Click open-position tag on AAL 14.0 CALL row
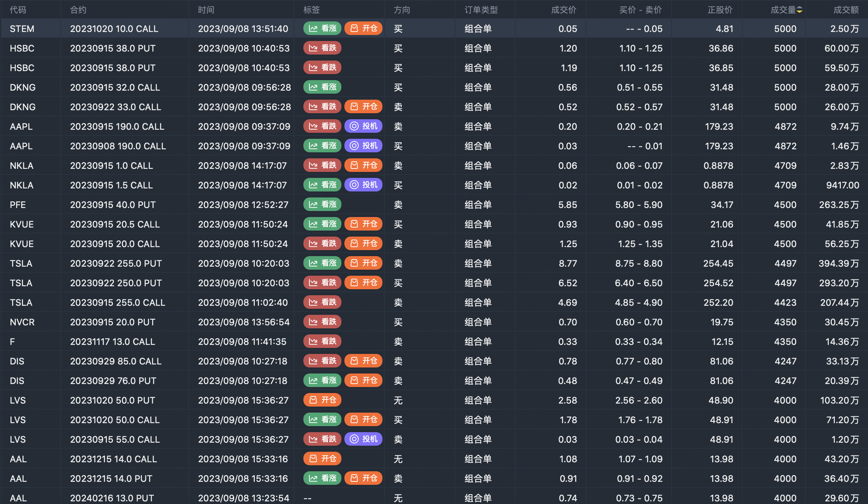 pyautogui.click(x=322, y=459)
